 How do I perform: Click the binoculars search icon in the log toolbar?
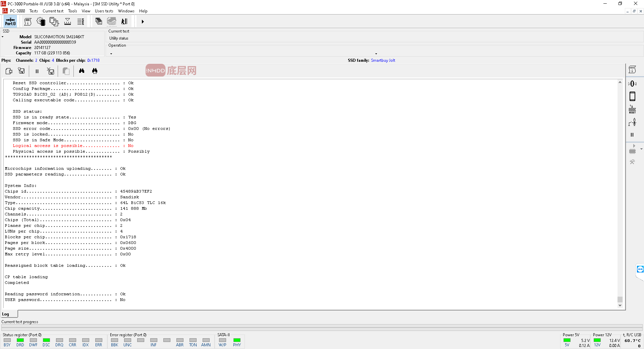tap(82, 71)
